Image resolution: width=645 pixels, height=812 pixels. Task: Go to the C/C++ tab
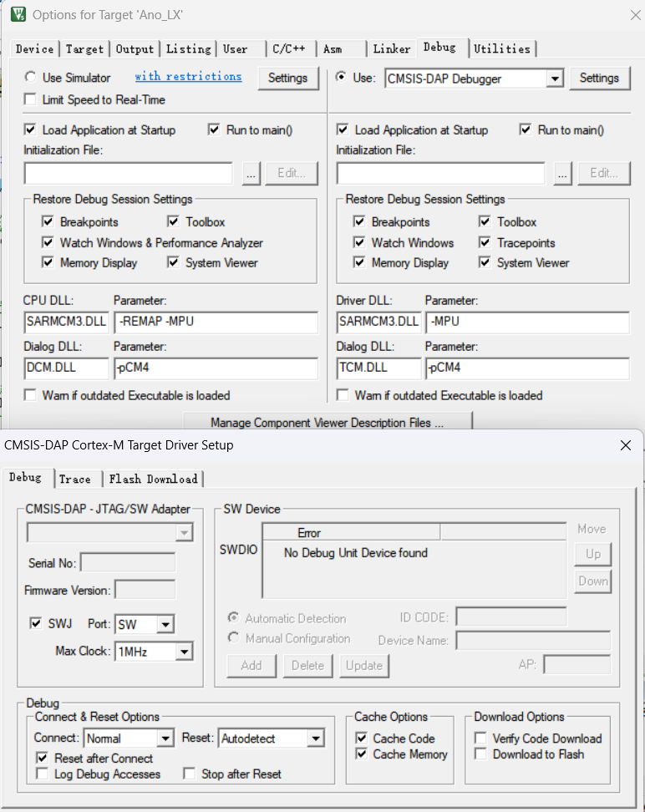click(288, 48)
